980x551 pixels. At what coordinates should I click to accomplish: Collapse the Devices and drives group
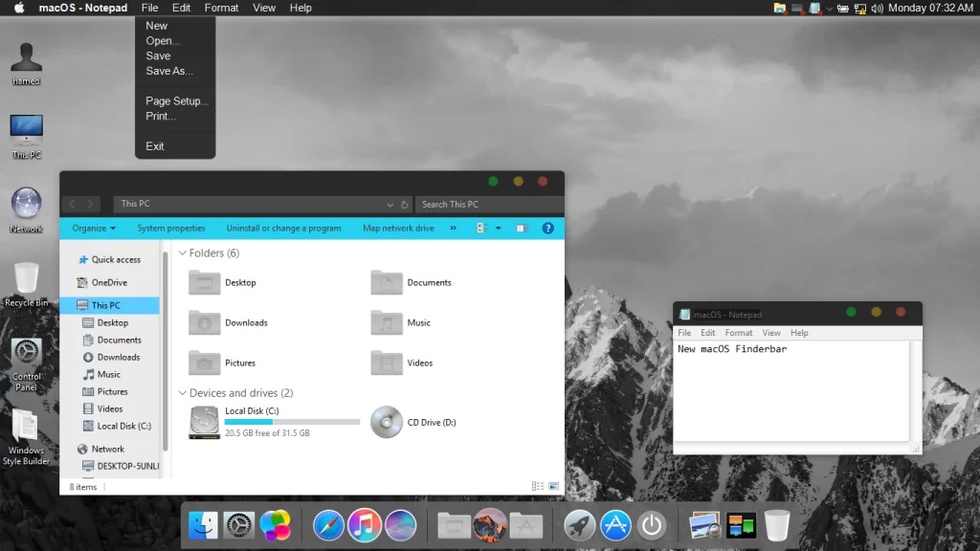click(182, 393)
